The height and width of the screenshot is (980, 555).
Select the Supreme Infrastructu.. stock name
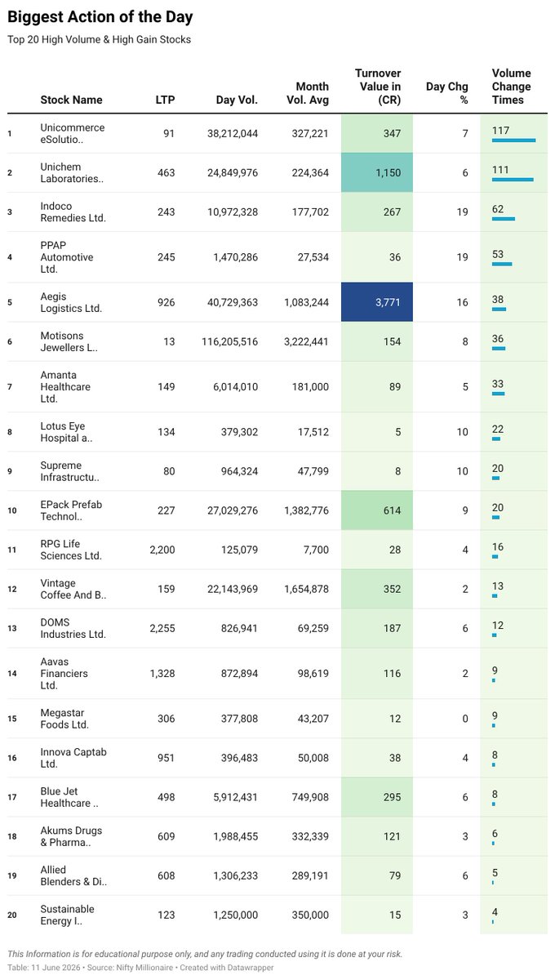[70, 471]
